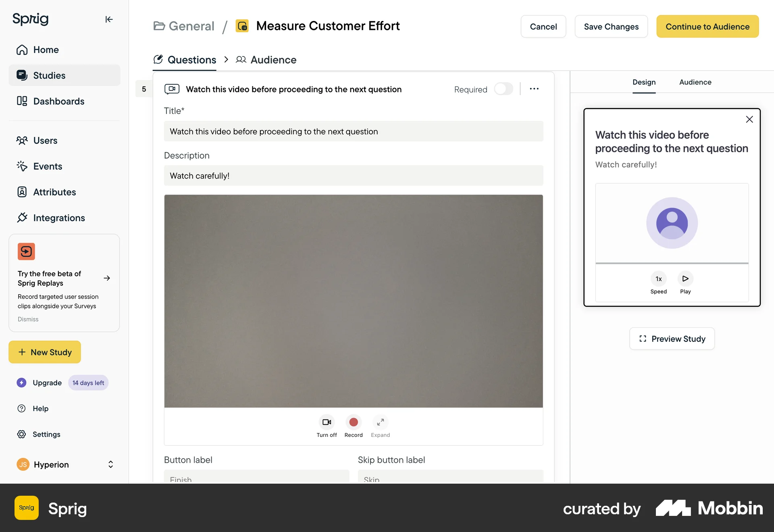This screenshot has height=532, width=774.
Task: Toggle the Required switch on
Action: (x=504, y=89)
